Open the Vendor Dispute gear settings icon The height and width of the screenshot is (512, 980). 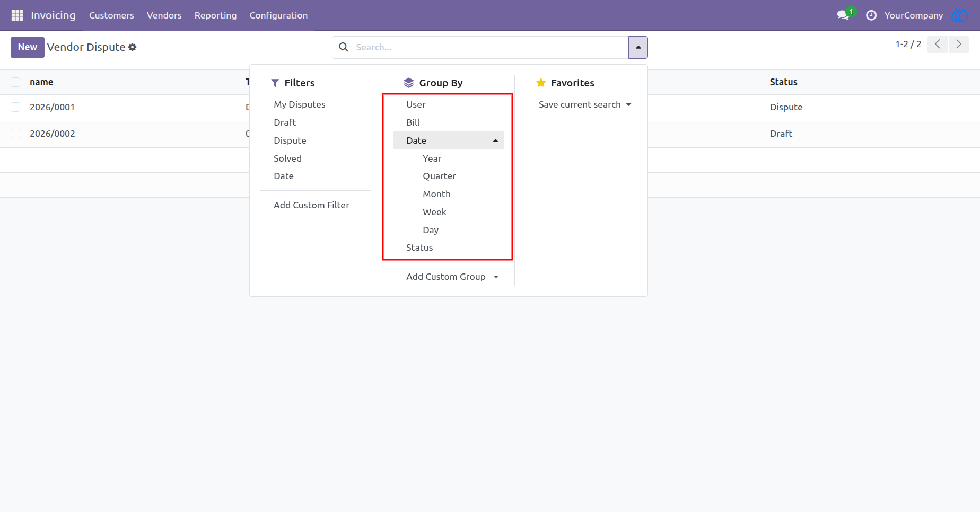point(133,47)
